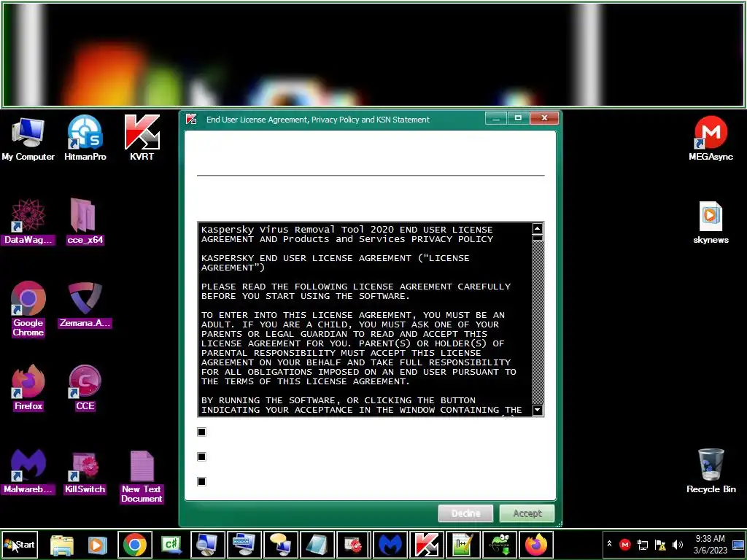Click the magnifier monitor taskbar icon
The width and height of the screenshot is (747, 560).
click(208, 545)
